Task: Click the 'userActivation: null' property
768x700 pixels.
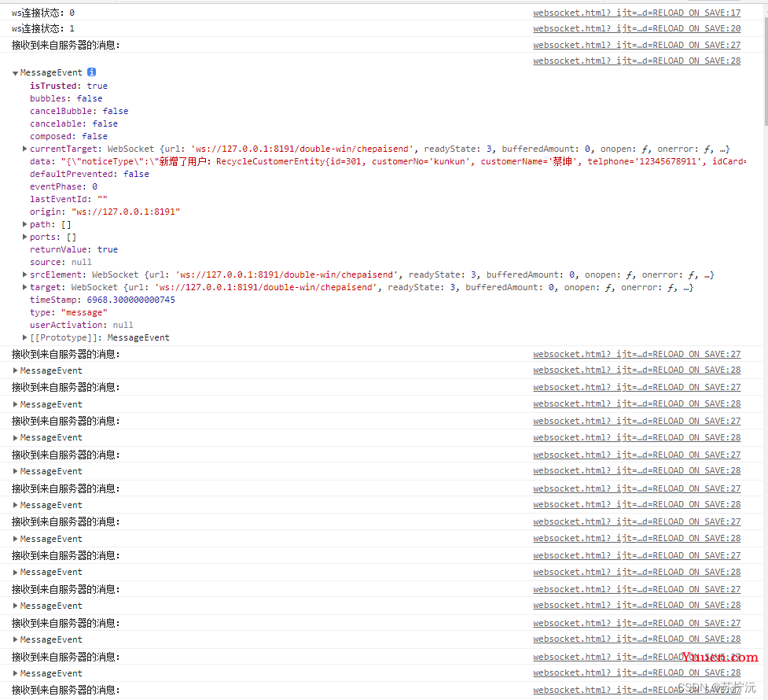Action: 81,325
